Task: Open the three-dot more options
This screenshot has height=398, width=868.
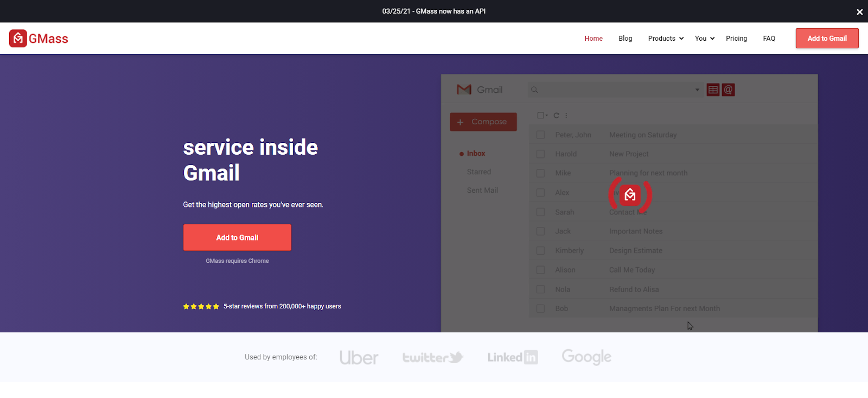Action: [566, 115]
